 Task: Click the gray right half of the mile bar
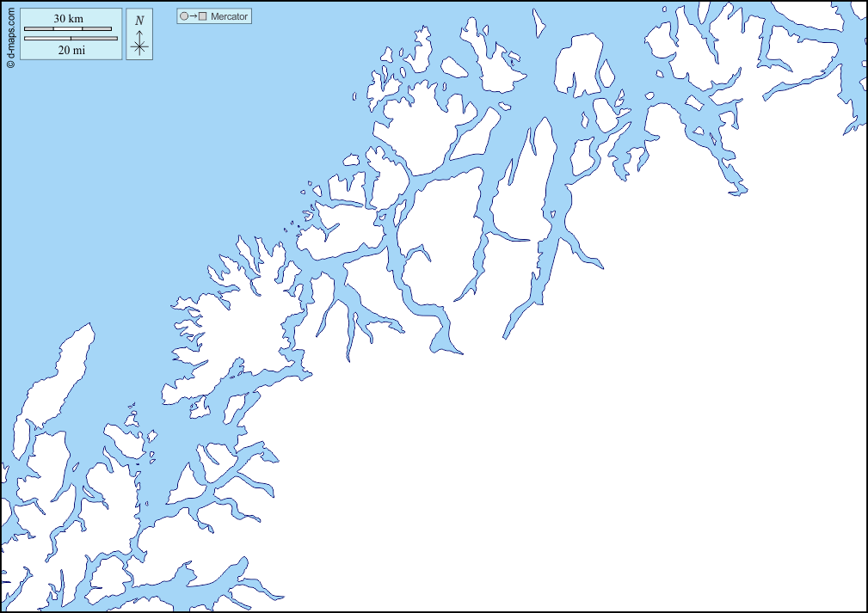click(x=94, y=38)
